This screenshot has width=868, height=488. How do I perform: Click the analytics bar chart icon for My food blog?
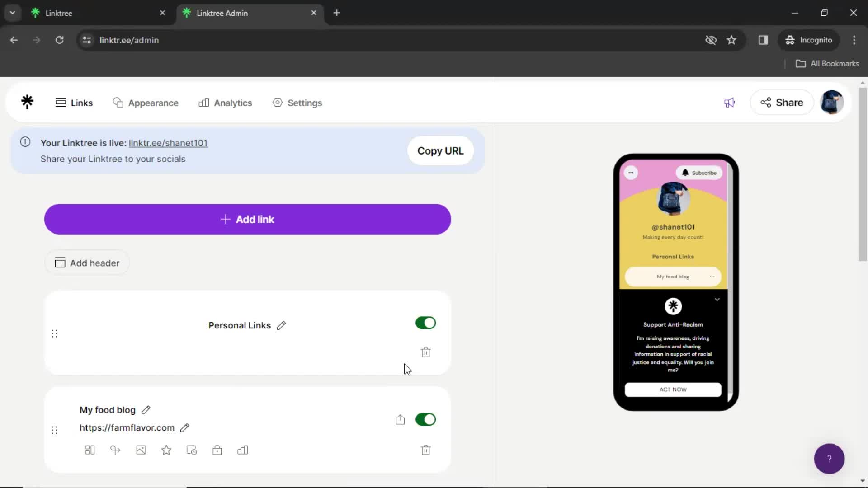242,450
